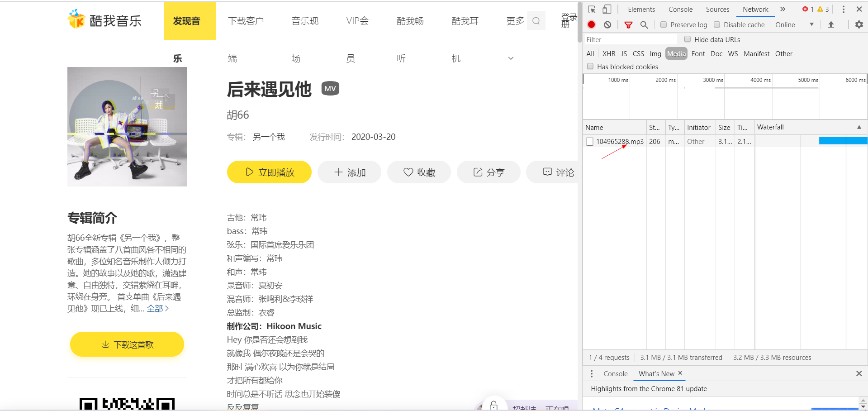Viewport: 868px width, 411px height.
Task: Open artist link 胡66
Action: coord(238,115)
